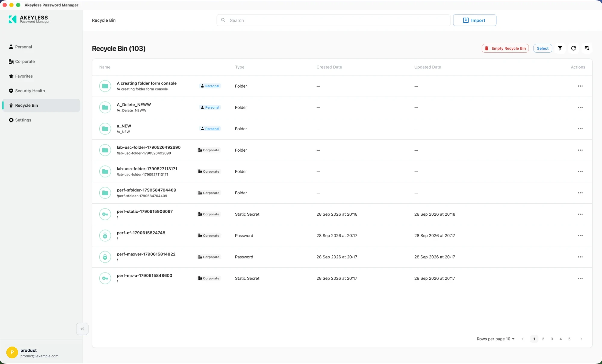Open actions menu for perf-maxver-1790615814822

[580, 257]
